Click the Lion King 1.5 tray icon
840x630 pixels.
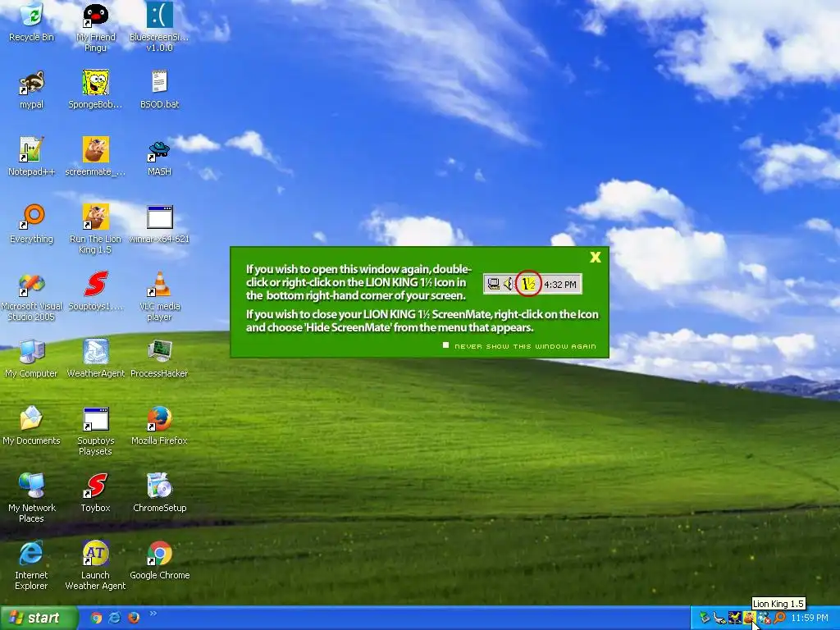pos(750,618)
